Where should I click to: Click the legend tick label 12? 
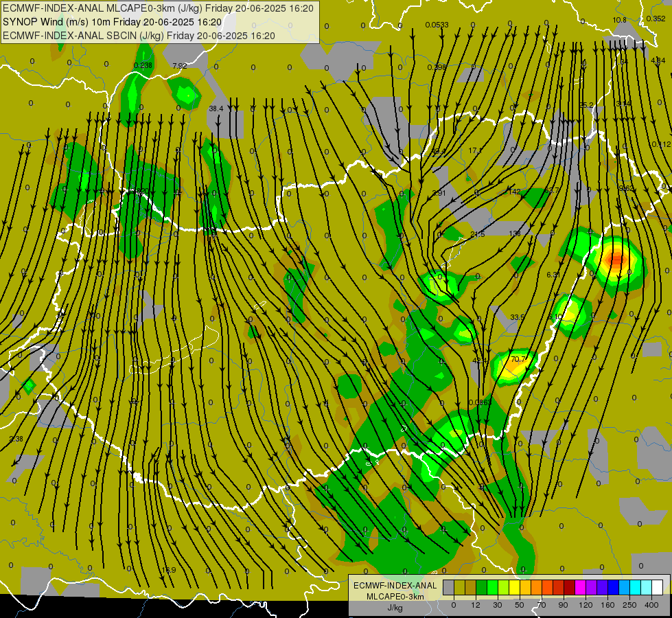point(475,605)
